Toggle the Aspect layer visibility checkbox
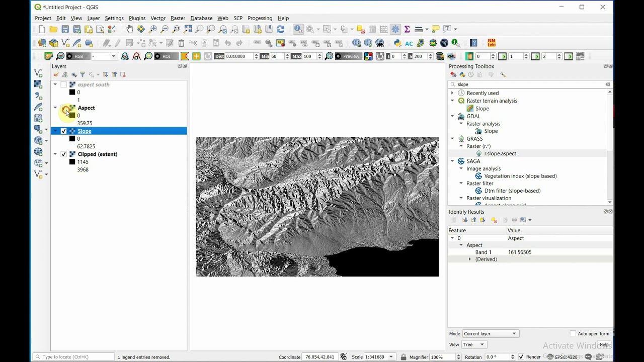The width and height of the screenshot is (644, 362). (64, 108)
